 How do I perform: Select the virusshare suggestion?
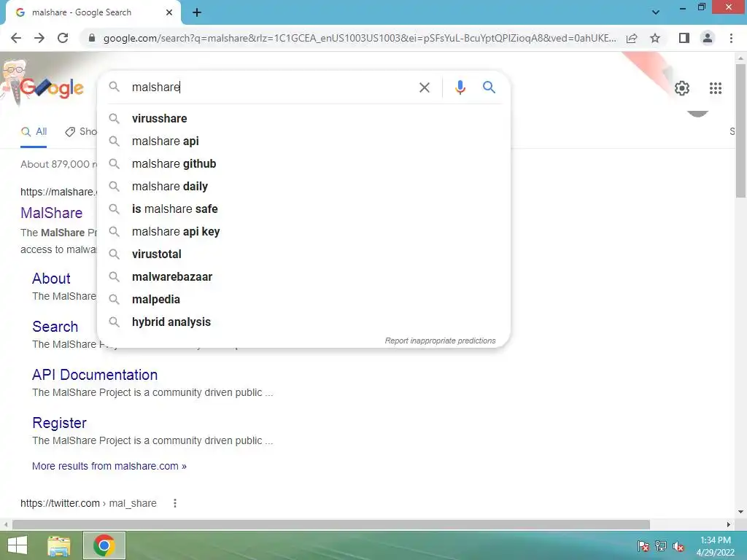point(303,119)
